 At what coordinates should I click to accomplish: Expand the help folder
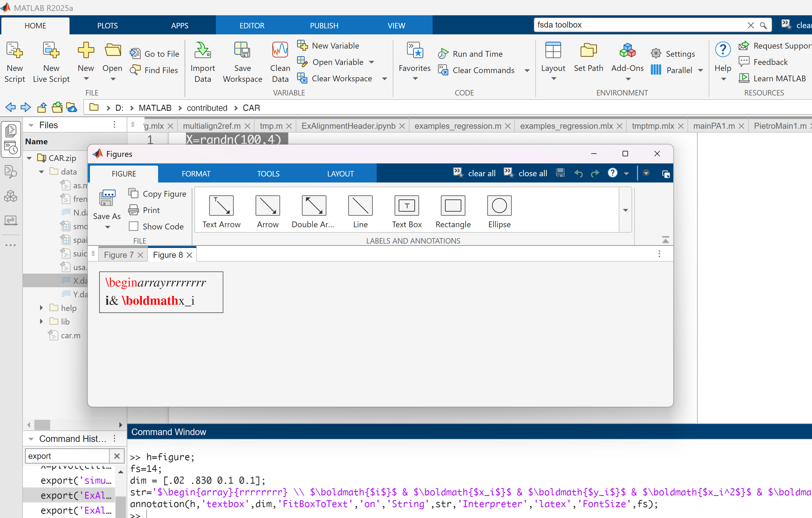41,308
